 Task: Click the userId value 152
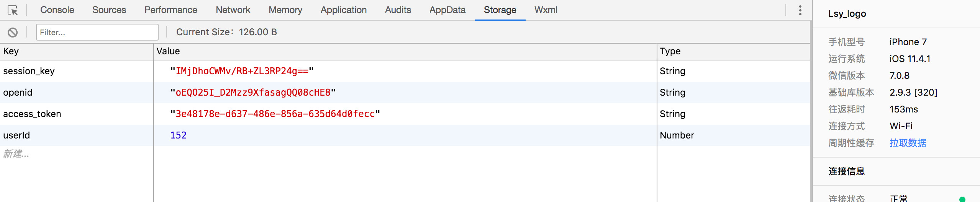179,135
